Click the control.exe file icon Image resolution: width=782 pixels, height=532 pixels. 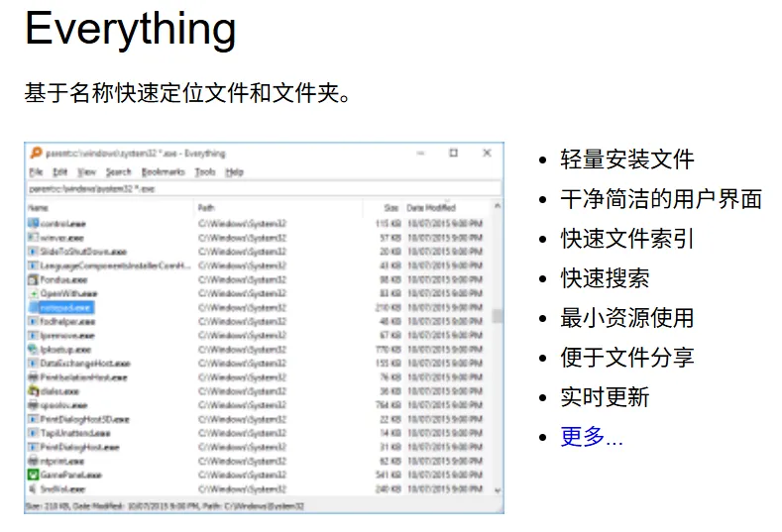(33, 223)
